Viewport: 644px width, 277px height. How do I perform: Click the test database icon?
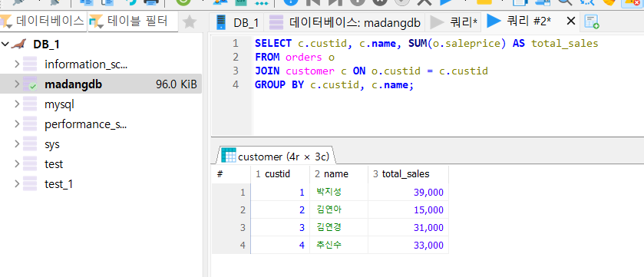pyautogui.click(x=30, y=163)
